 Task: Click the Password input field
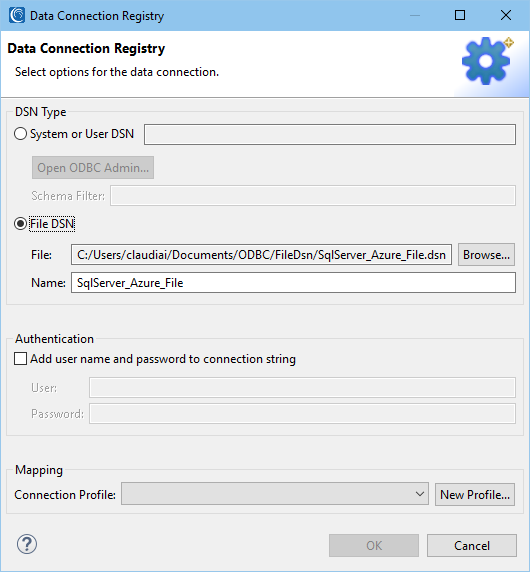pos(302,413)
